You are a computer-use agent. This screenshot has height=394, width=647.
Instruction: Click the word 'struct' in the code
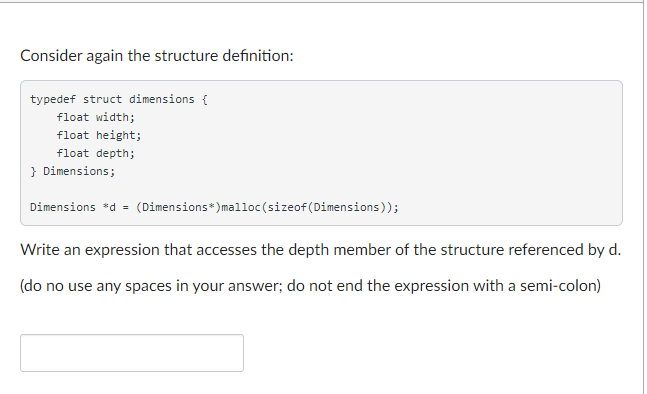point(102,99)
